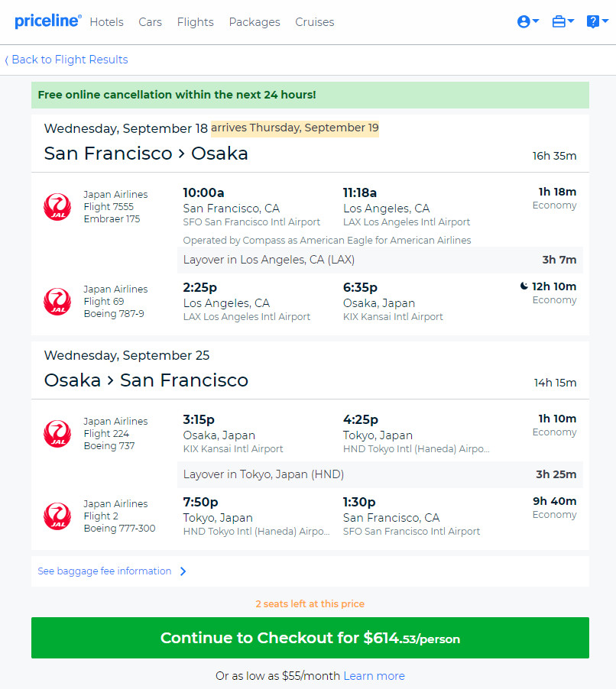Viewport: 616px width, 689px height.
Task: Expand the trips briefcase dropdown arrow
Action: [x=571, y=21]
